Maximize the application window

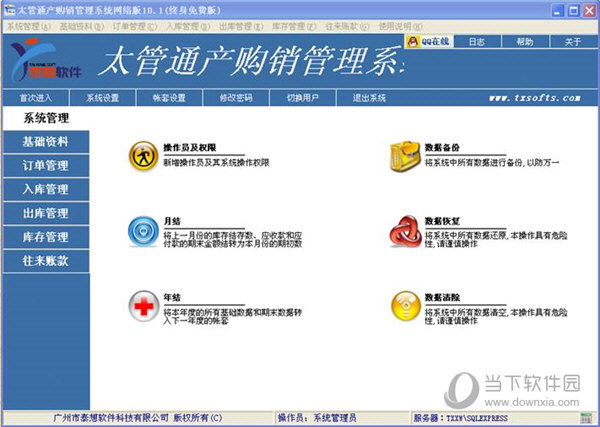pos(574,11)
